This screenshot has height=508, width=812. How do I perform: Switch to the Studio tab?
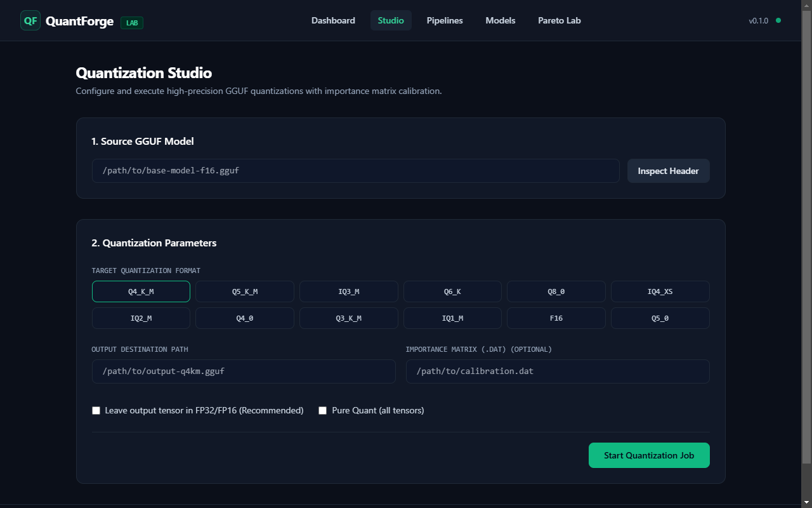(391, 20)
